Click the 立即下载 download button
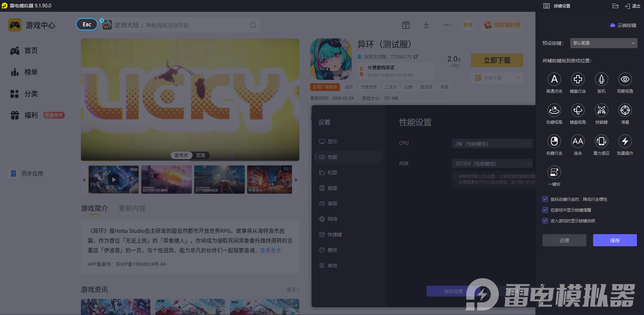 pos(497,60)
